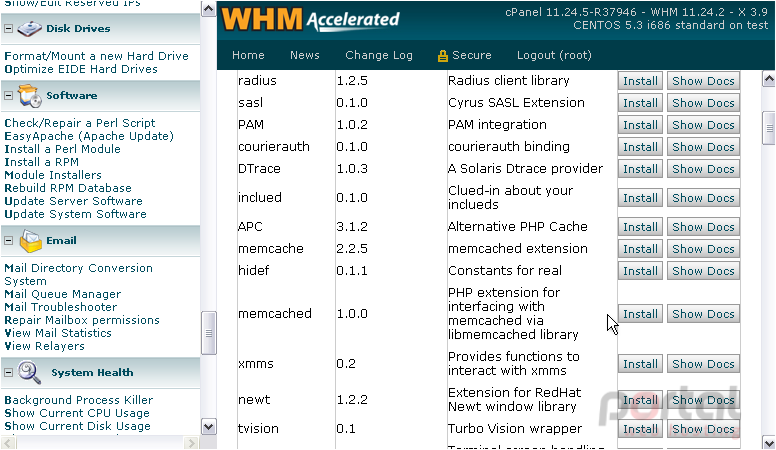This screenshot has height=450, width=776.
Task: Collapse the Email section
Action: [8, 241]
